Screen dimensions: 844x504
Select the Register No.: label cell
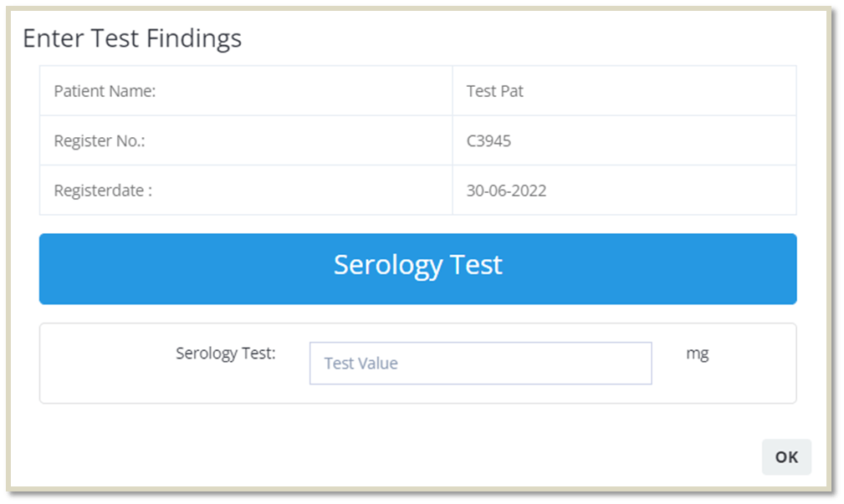[246, 140]
